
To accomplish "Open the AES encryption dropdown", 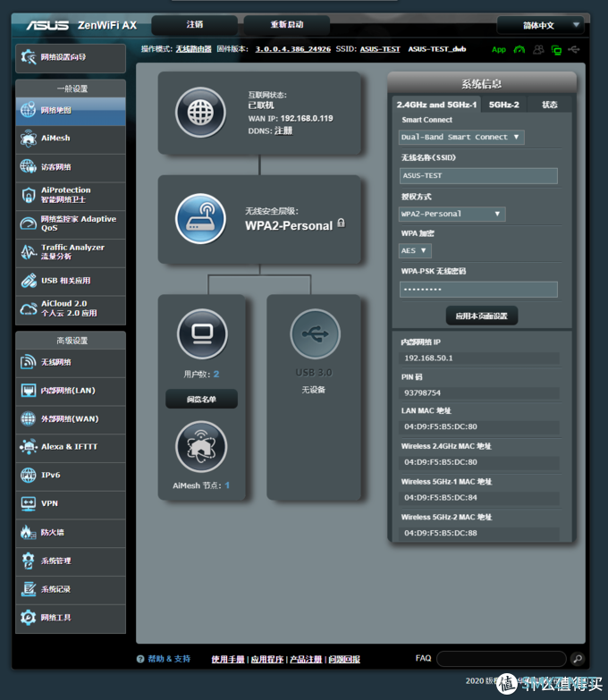I will point(415,250).
